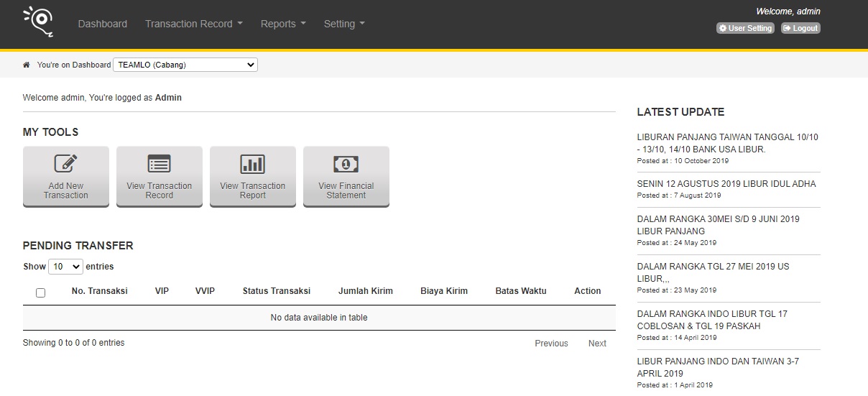Sort table by Jumlah Kirim column
Image resolution: width=868 pixels, height=396 pixels.
pos(366,291)
